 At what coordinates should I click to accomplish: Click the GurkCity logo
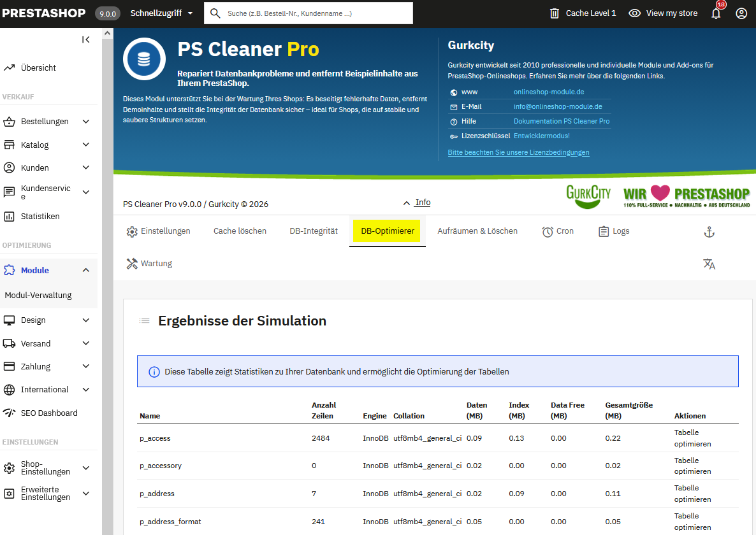coord(588,196)
